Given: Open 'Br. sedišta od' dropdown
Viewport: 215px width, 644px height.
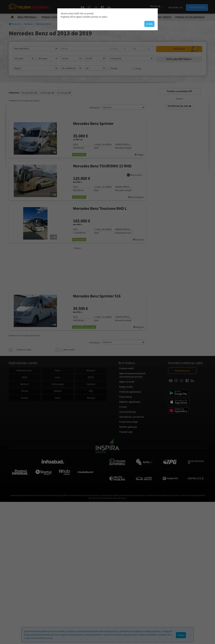Looking at the screenshot, I should click(72, 68).
